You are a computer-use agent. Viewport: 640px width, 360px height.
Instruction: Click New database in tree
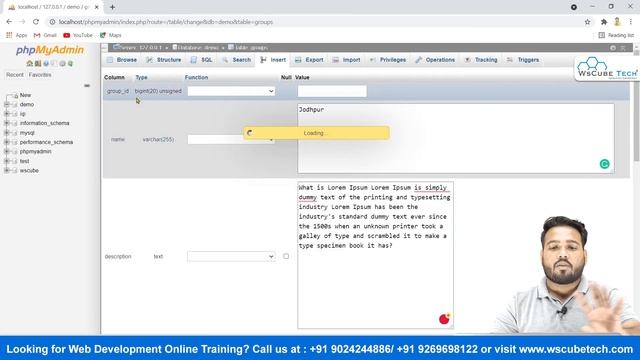[x=25, y=95]
